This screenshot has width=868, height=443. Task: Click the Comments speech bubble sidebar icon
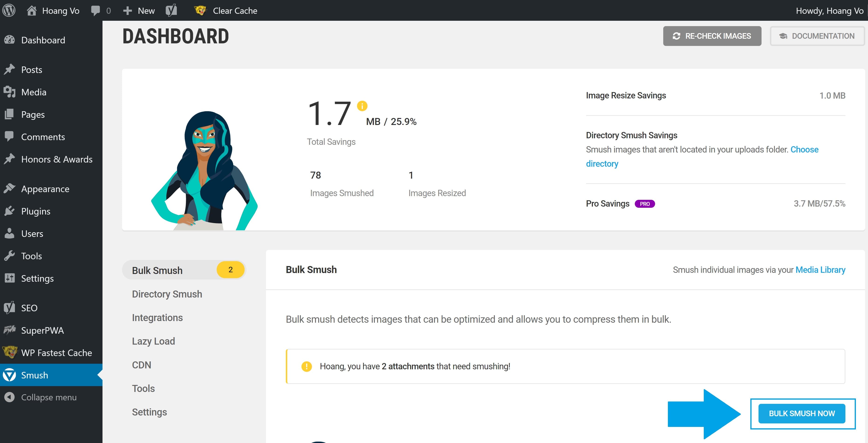(9, 137)
